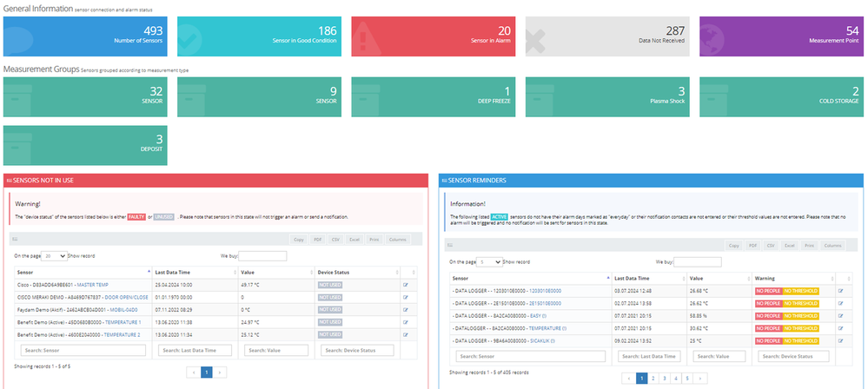868x389 pixels.
Task: Go to page 3 of Sensor Reminders
Action: click(x=665, y=379)
